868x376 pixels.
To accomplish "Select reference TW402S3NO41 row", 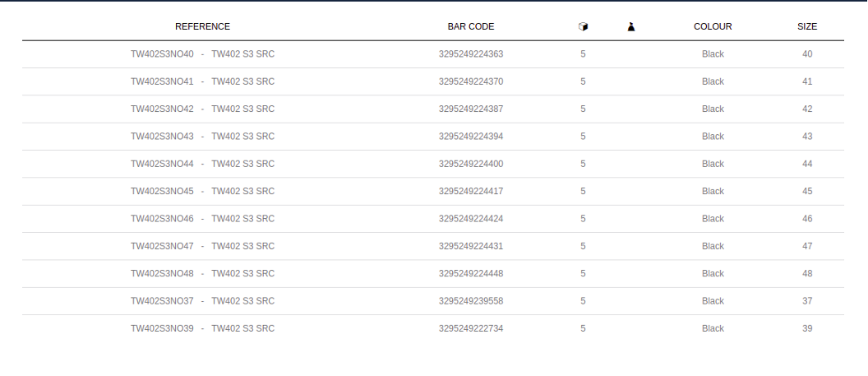I will point(433,81).
